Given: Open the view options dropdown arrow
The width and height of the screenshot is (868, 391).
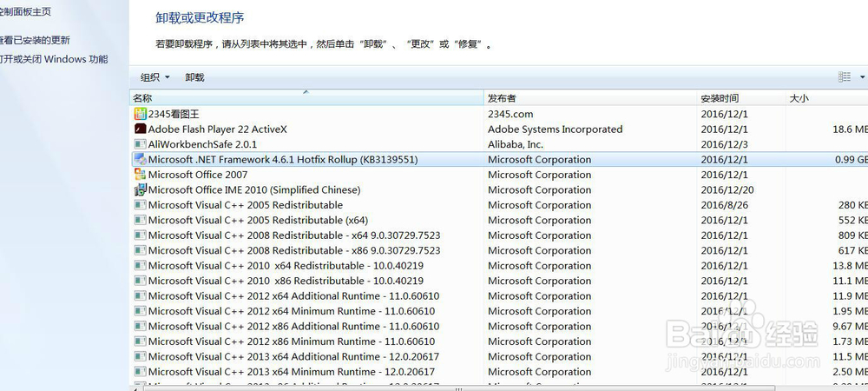Looking at the screenshot, I should 863,77.
